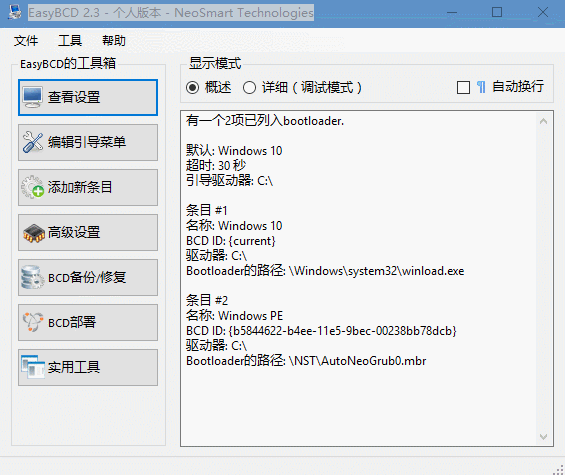Click the wrench and screwdriver icon for 编辑引导菜单
The height and width of the screenshot is (475, 565).
(32, 142)
